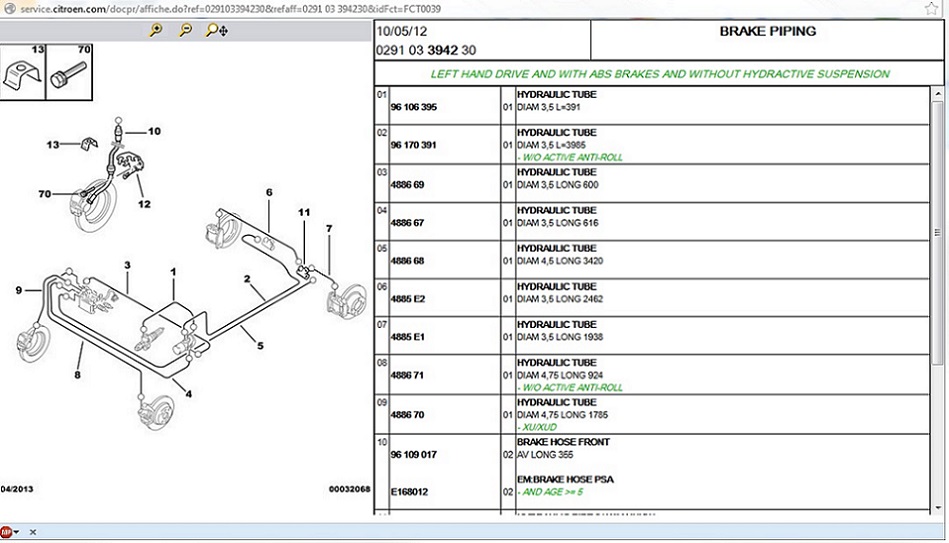Select brake hose front part 96 109 017
Screen dimensions: 949x543
[413, 454]
